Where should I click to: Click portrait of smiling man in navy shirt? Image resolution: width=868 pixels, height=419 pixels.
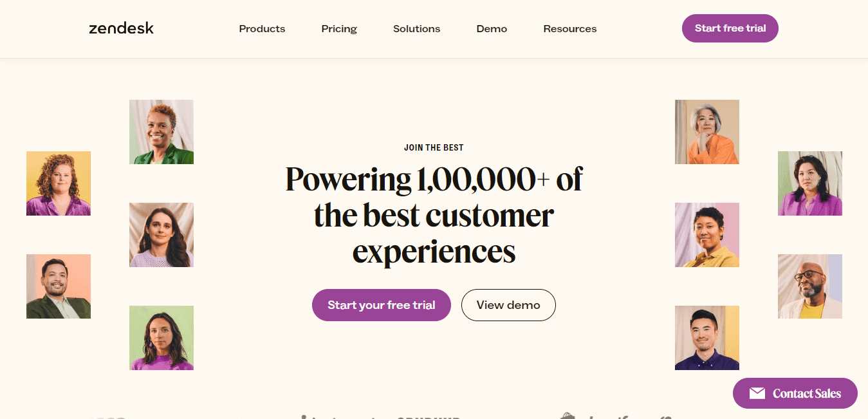tap(706, 338)
